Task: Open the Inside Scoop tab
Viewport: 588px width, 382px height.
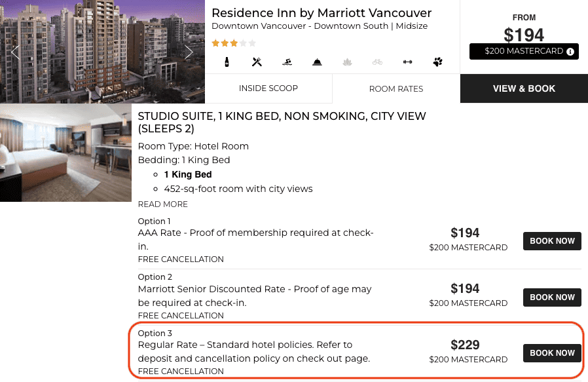Action: coord(268,88)
